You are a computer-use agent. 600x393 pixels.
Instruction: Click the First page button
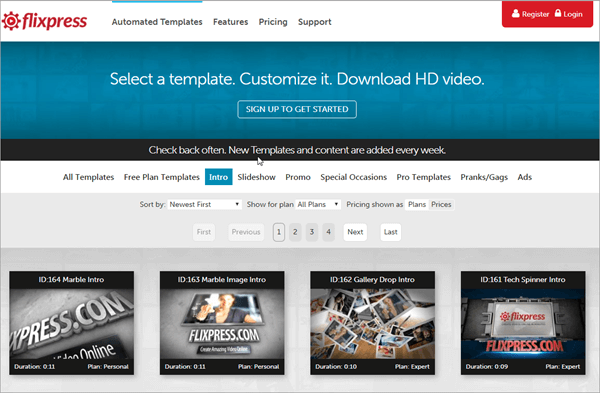(204, 232)
